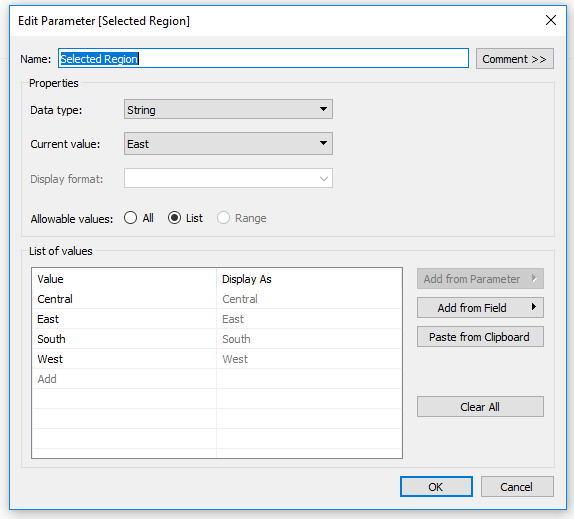Open the Data type dropdown arrow
This screenshot has width=574, height=519.
tap(323, 109)
